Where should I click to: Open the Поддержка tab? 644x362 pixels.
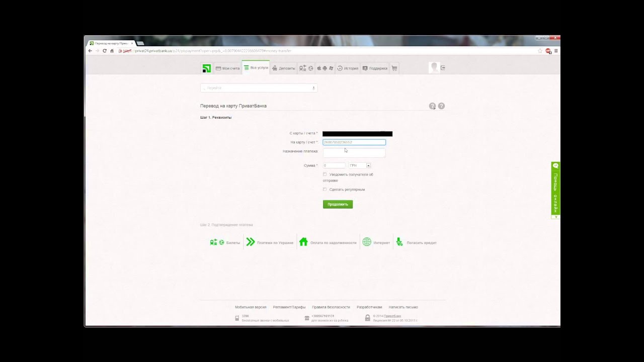[375, 68]
